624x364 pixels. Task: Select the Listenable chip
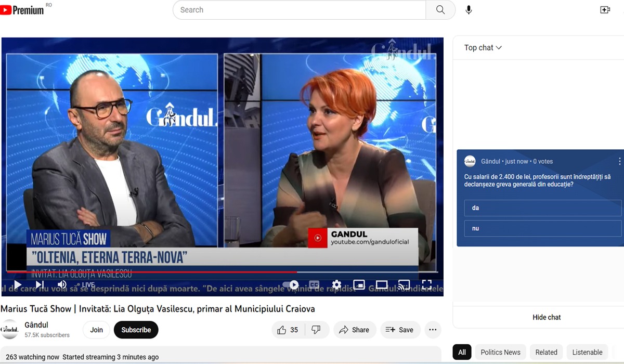(x=587, y=352)
